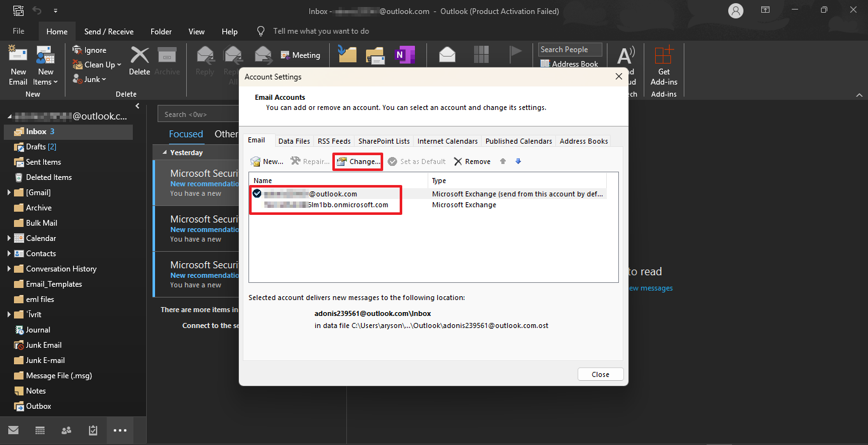Click Close button in Account Settings
Screen dimensions: 868x445
coord(600,374)
